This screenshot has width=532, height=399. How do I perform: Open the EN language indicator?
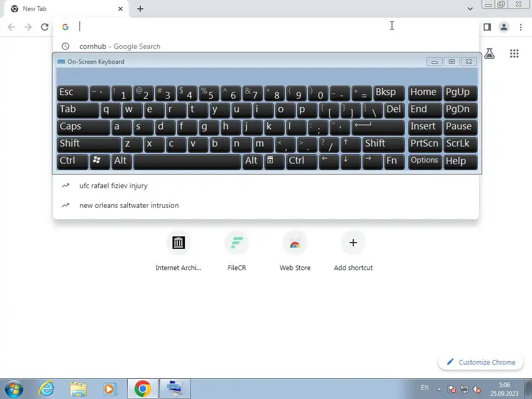coord(424,388)
